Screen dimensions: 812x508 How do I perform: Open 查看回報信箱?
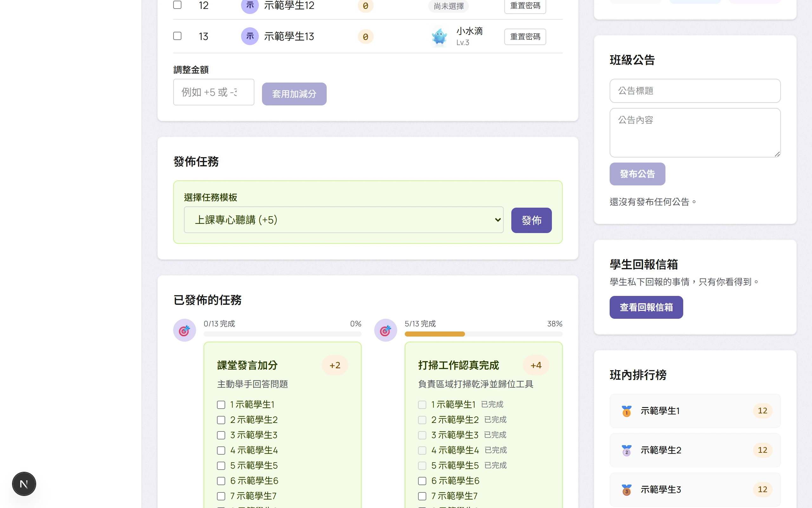point(646,307)
